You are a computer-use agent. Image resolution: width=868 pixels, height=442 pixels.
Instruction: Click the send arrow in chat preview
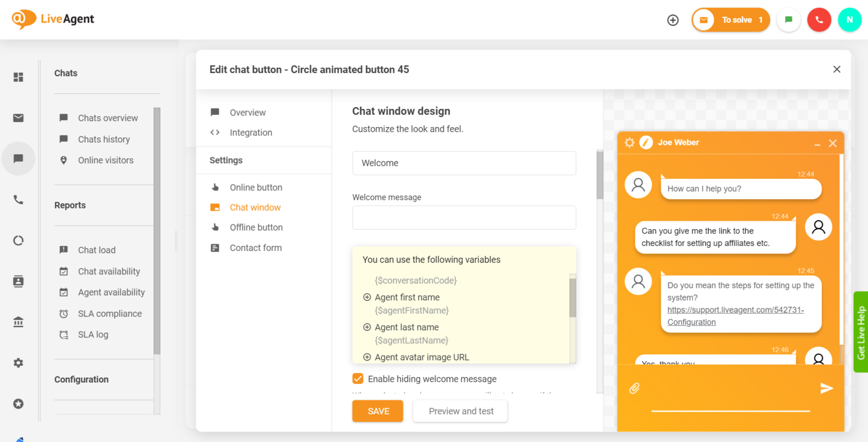tap(826, 388)
